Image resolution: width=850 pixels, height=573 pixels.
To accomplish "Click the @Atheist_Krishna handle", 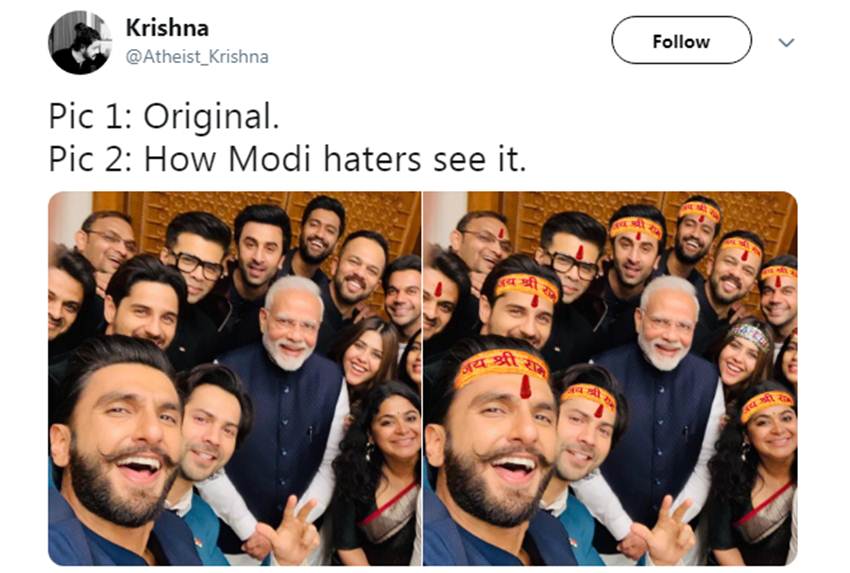I will tap(197, 56).
